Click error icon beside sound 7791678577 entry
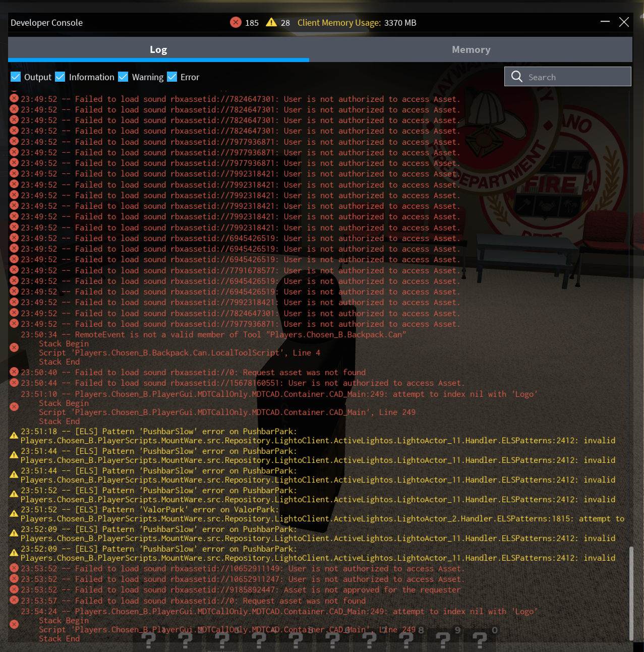644x652 pixels. (x=14, y=270)
